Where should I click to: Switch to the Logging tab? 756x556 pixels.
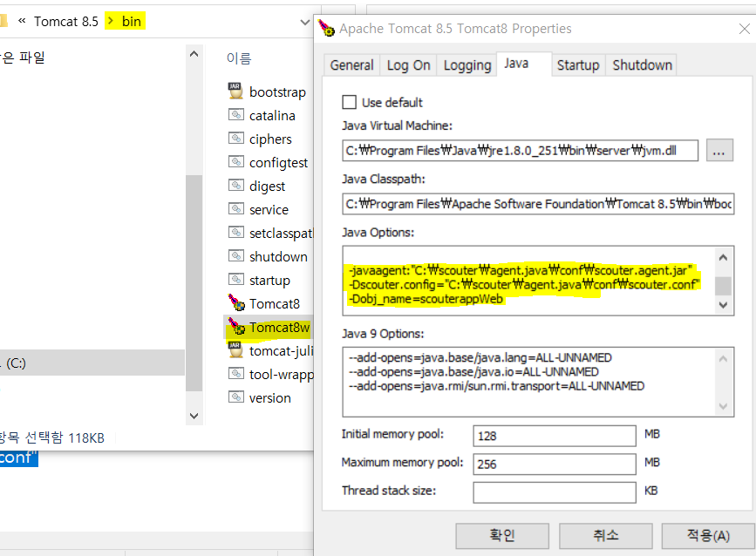point(467,65)
